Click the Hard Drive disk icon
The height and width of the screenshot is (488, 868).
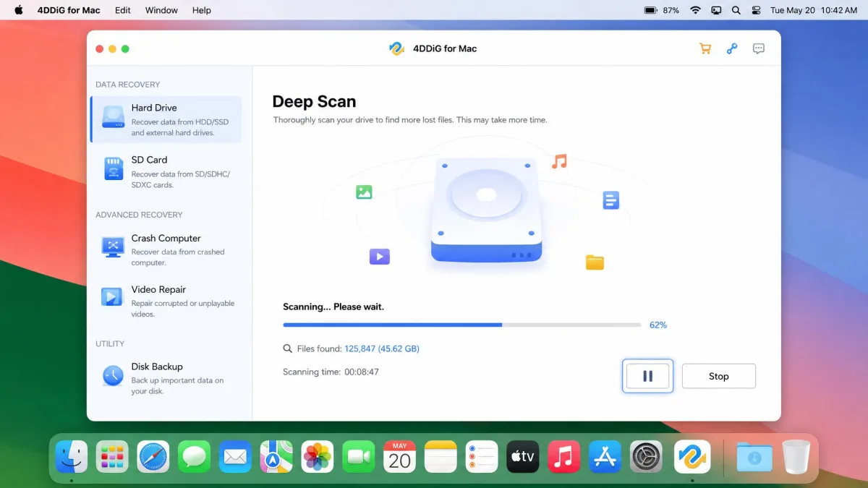point(113,118)
